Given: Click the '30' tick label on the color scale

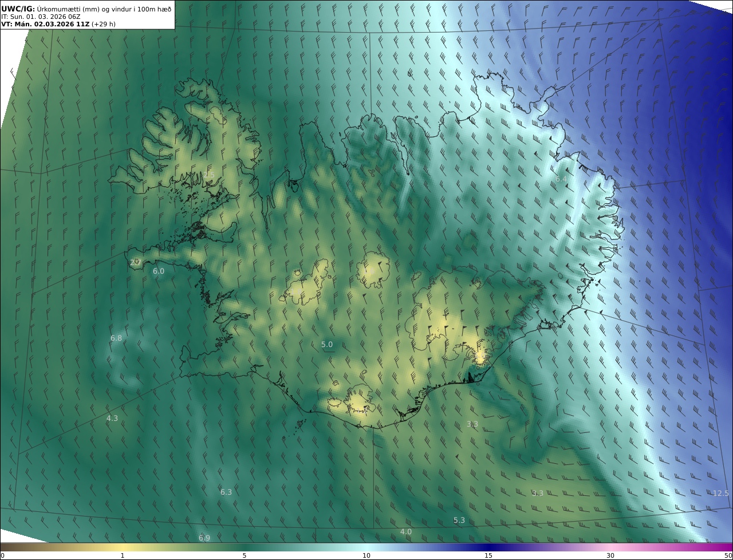Looking at the screenshot, I should tap(610, 555).
